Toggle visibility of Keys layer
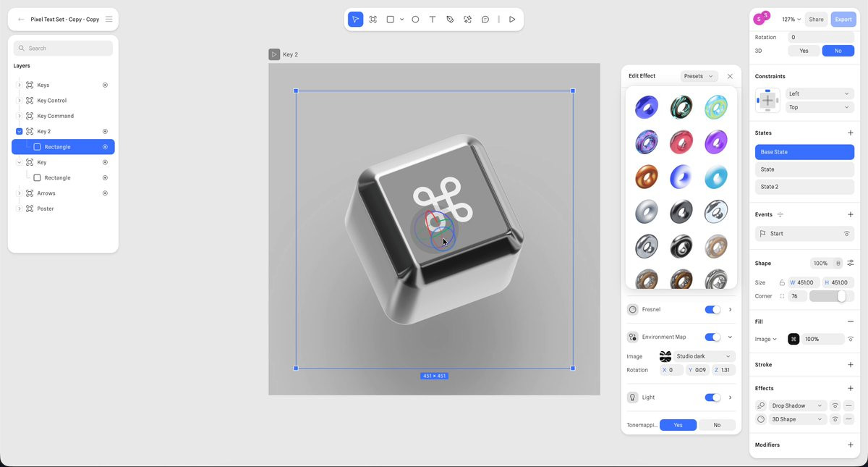 (105, 85)
